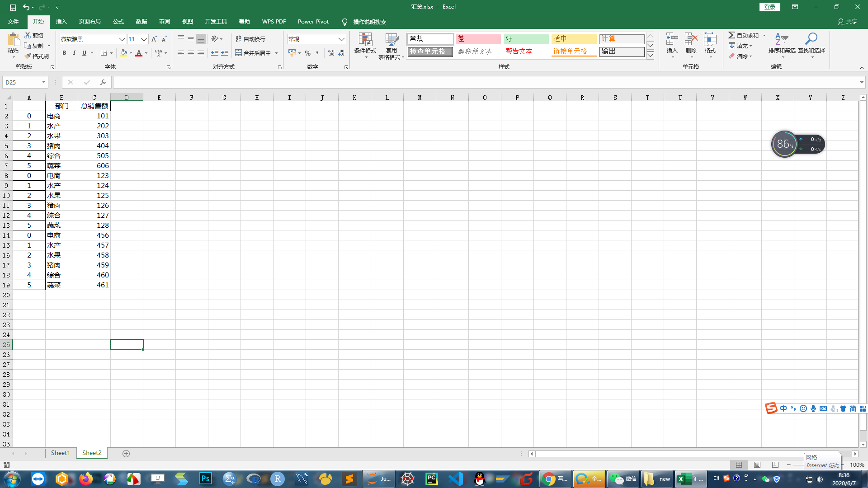Apply the red font color swatch

[139, 53]
